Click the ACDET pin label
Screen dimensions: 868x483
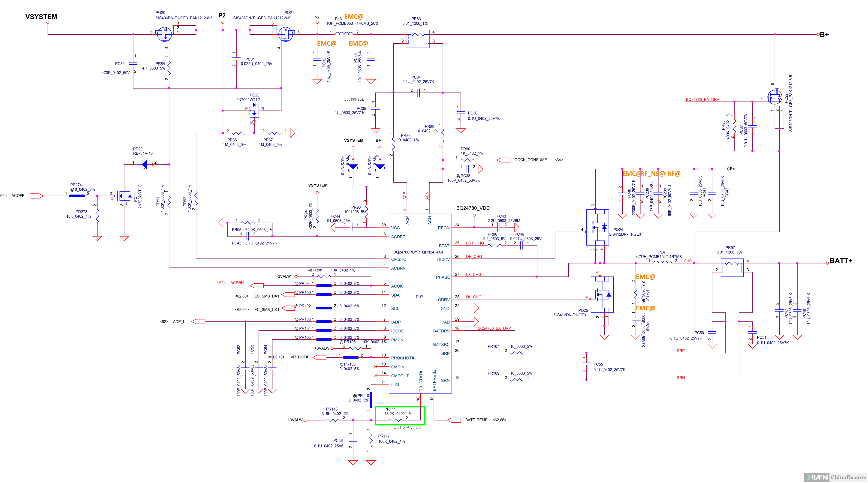tap(398, 237)
